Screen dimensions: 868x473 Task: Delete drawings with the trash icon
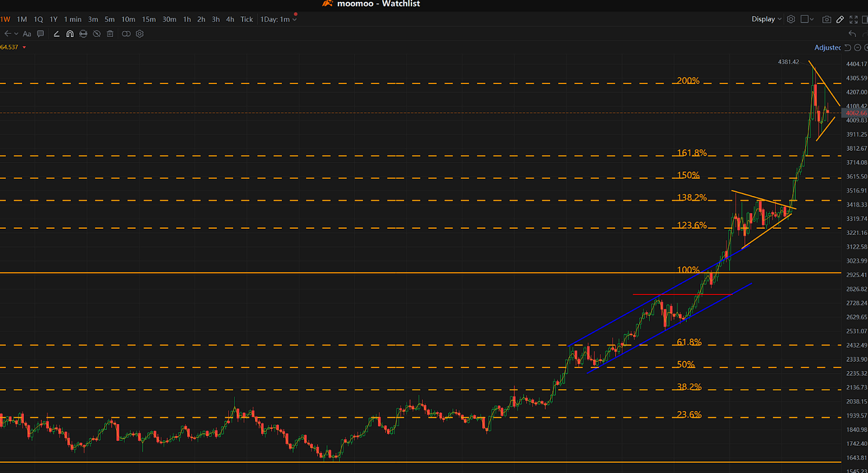tap(110, 34)
